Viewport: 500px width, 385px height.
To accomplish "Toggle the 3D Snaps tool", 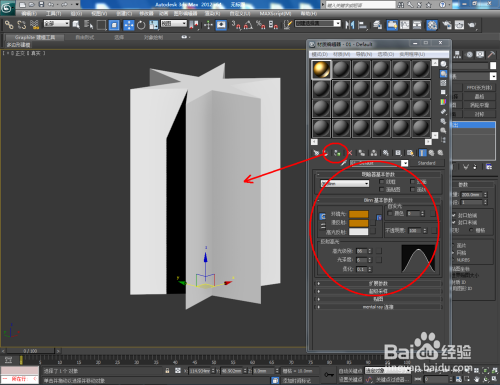I will coord(236,25).
